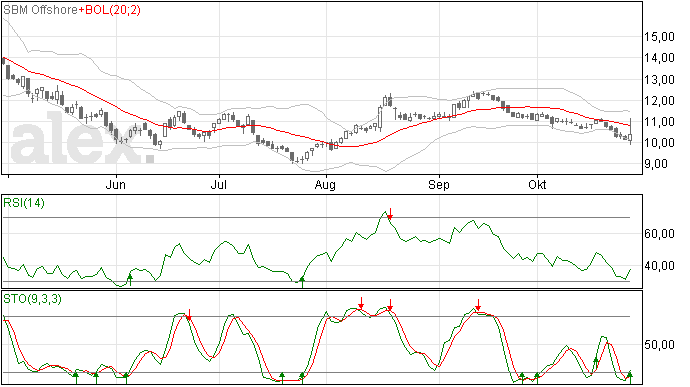Viewport: 690px width, 387px height.
Task: Click the Okt month label
Action: click(x=537, y=185)
